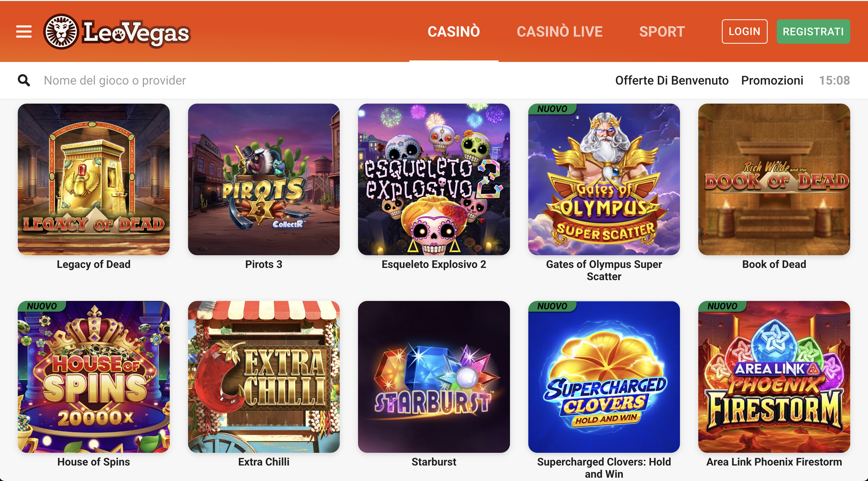The height and width of the screenshot is (481, 868).
Task: Click the green REGISTRATI button
Action: click(x=813, y=31)
